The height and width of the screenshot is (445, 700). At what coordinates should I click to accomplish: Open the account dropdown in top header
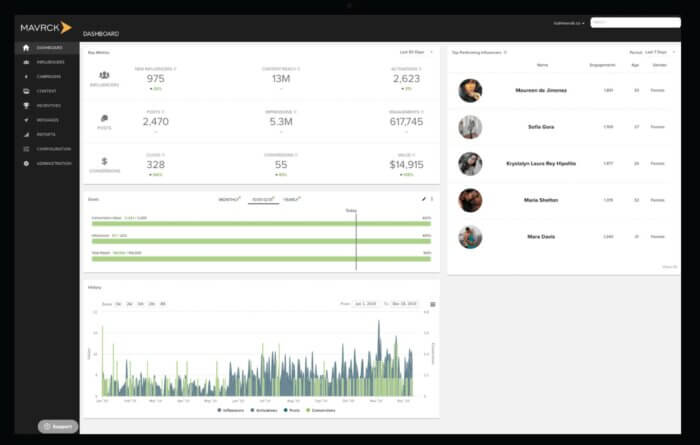click(x=569, y=22)
